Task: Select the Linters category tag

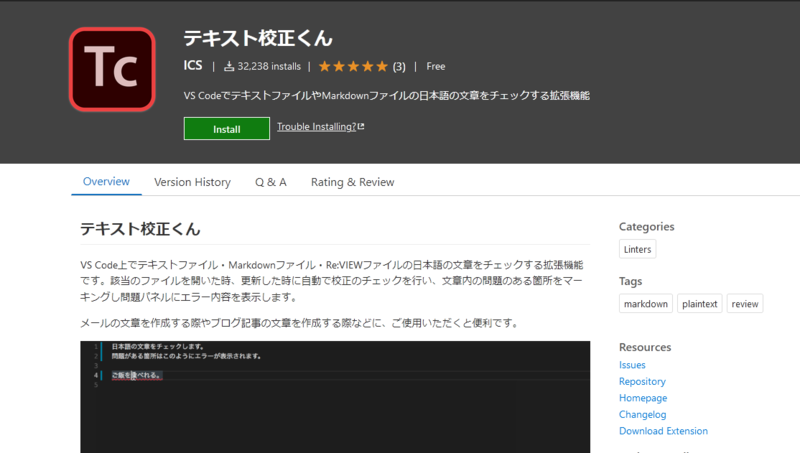Action: (637, 249)
